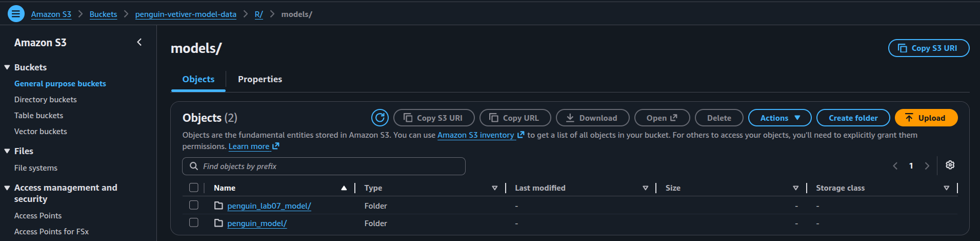The height and width of the screenshot is (241, 980).
Task: Open General purpose buckets in sidebar
Action: (x=60, y=83)
